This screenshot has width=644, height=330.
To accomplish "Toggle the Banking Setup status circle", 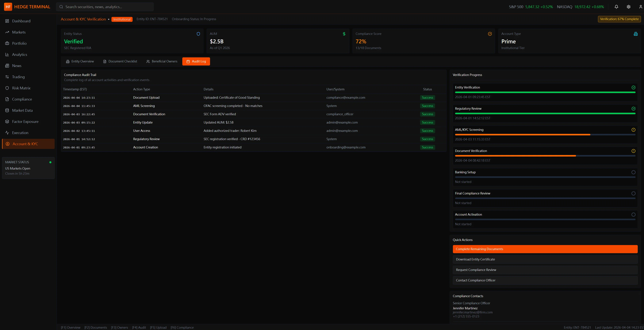I will click(634, 172).
